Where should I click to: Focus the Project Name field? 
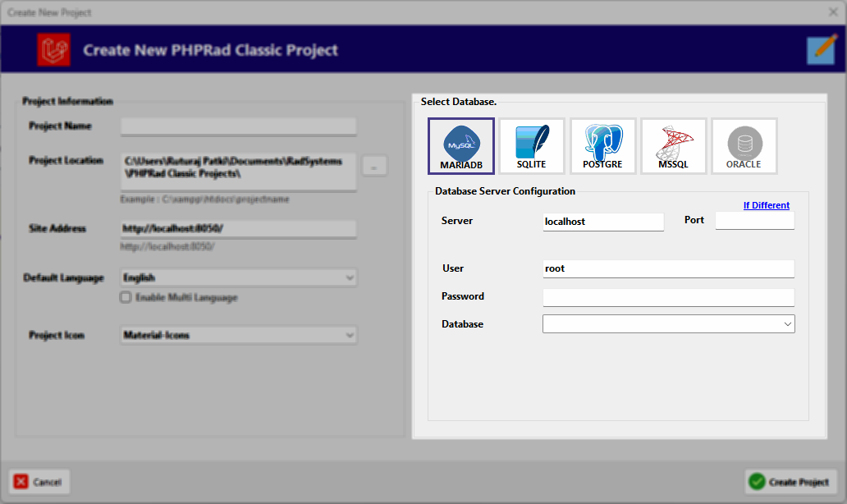pyautogui.click(x=238, y=126)
